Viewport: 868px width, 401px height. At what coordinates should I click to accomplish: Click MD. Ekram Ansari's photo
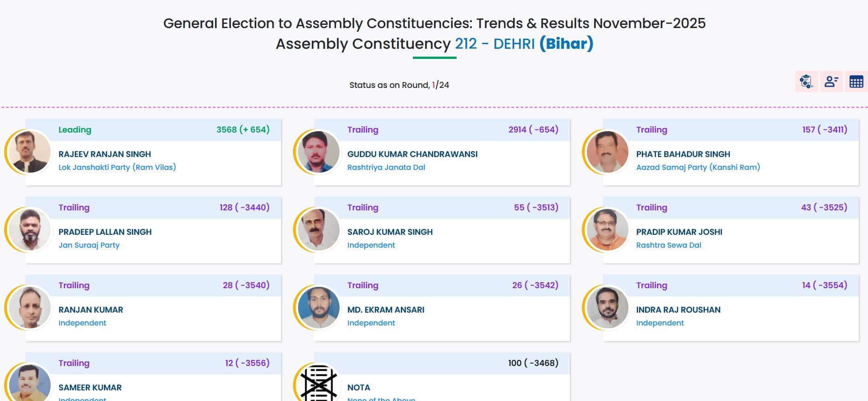point(318,308)
